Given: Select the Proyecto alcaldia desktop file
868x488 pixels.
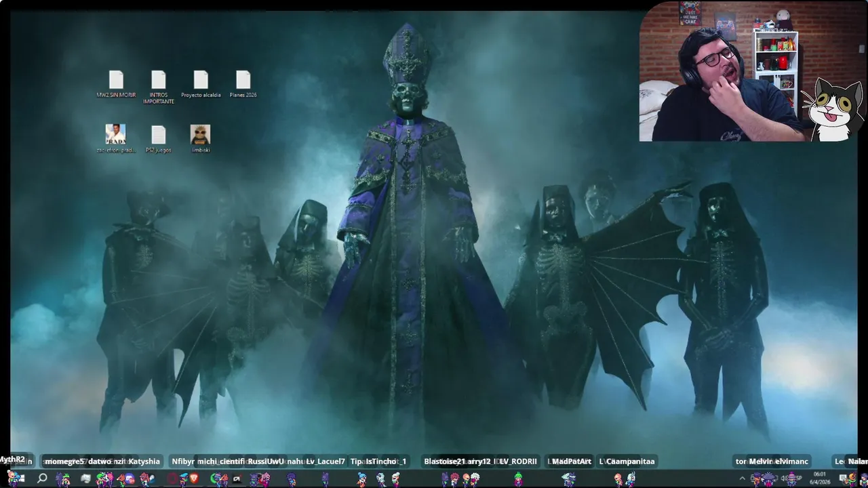Looking at the screenshot, I should coord(201,84).
